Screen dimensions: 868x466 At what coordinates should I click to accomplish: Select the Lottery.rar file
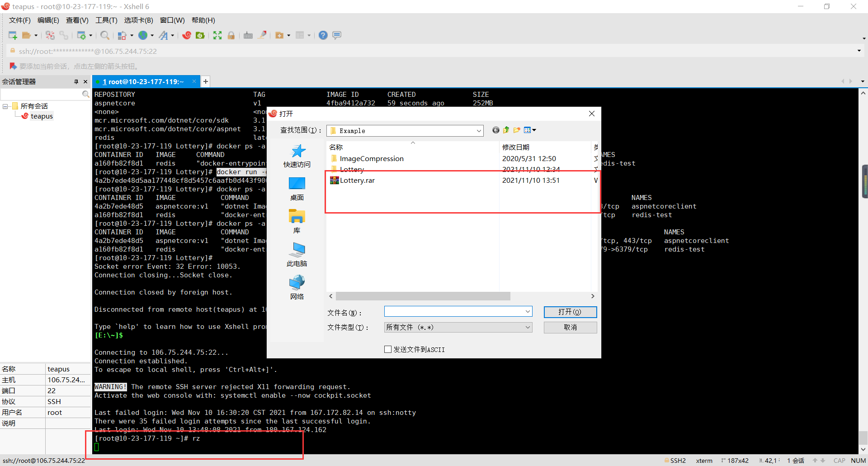[x=357, y=181]
